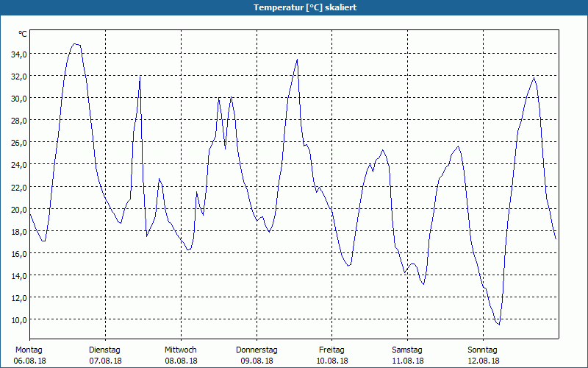Click the date 09.08.18
This screenshot has height=368, width=588.
pyautogui.click(x=257, y=361)
